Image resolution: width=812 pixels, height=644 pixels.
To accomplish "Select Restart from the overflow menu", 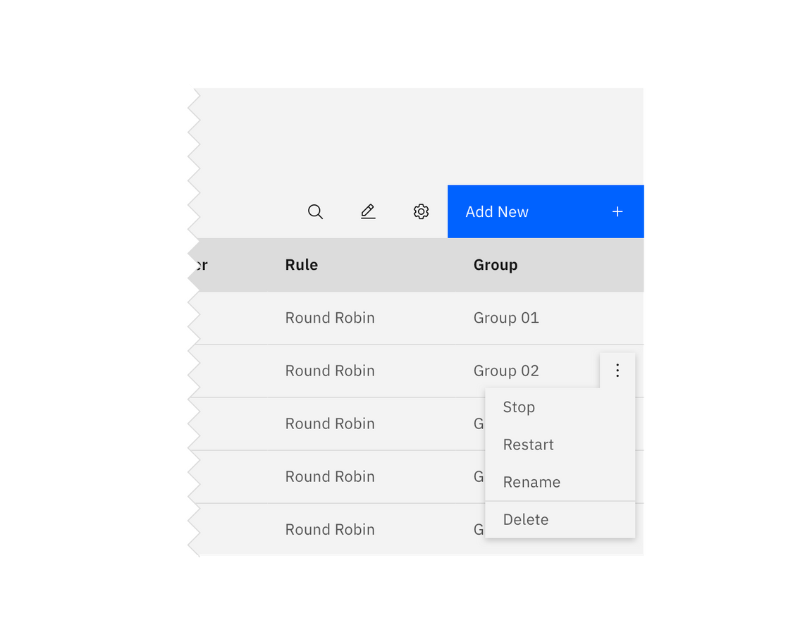I will (x=529, y=445).
